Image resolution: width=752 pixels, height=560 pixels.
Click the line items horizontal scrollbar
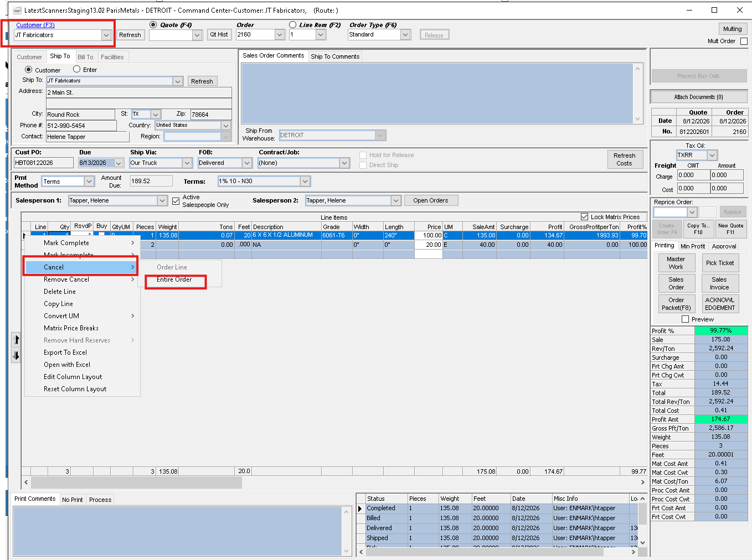coord(334,482)
